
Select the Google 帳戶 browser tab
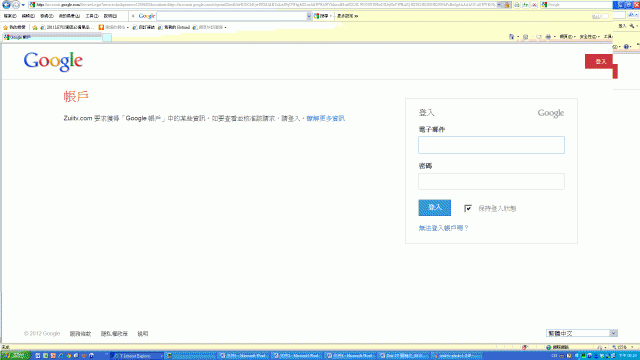tap(52, 37)
